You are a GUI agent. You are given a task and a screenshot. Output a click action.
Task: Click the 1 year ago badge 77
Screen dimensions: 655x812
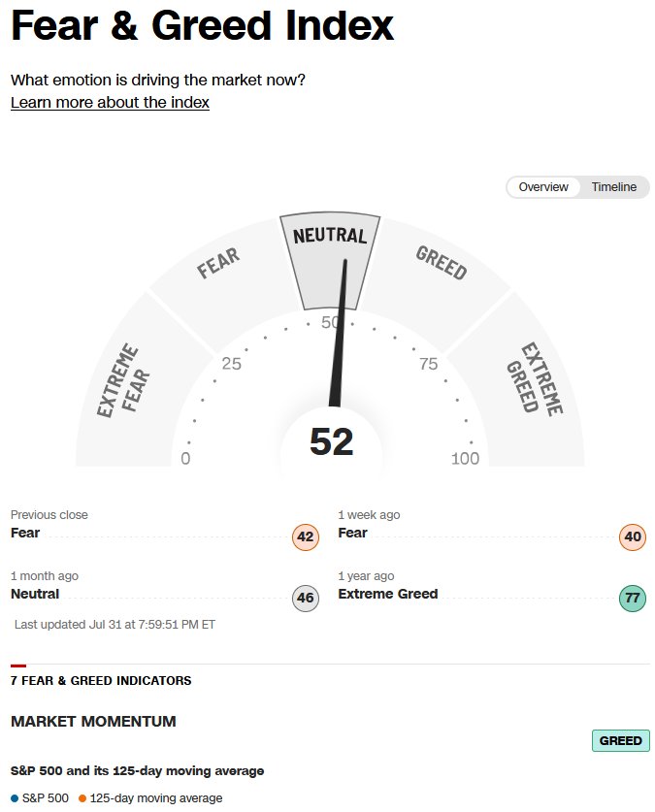pyautogui.click(x=633, y=599)
